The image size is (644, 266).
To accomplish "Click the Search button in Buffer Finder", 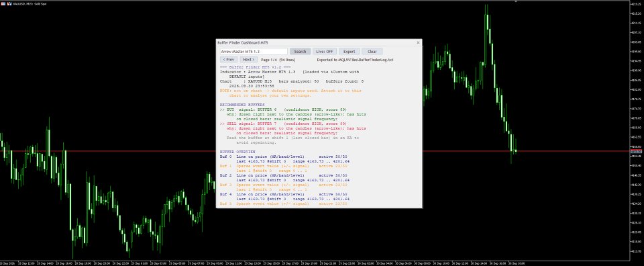I will [x=300, y=52].
